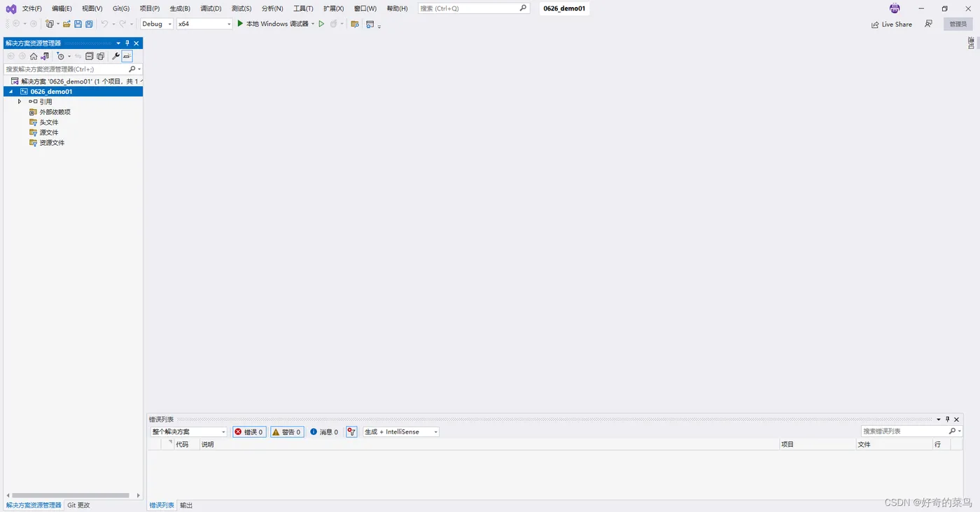Image resolution: width=980 pixels, height=512 pixels.
Task: Click the Find in Files folder icon
Action: (355, 24)
